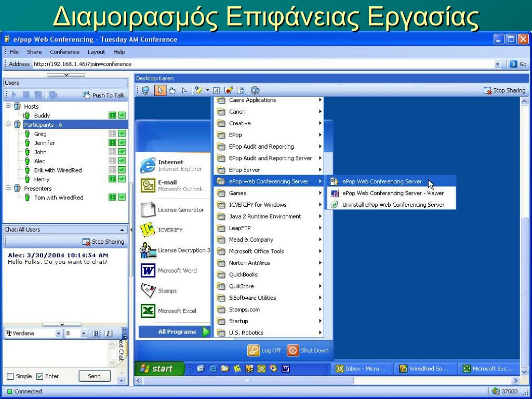Click the shared desktop start button

(x=160, y=368)
